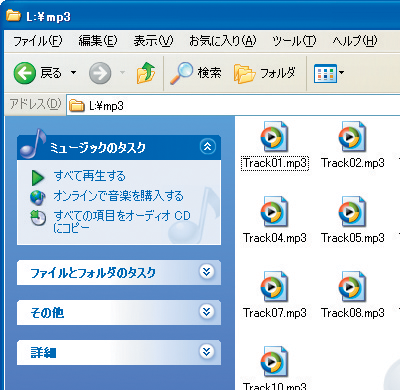The width and height of the screenshot is (400, 390).
Task: Open the ファイル(F) menu
Action: click(x=38, y=41)
